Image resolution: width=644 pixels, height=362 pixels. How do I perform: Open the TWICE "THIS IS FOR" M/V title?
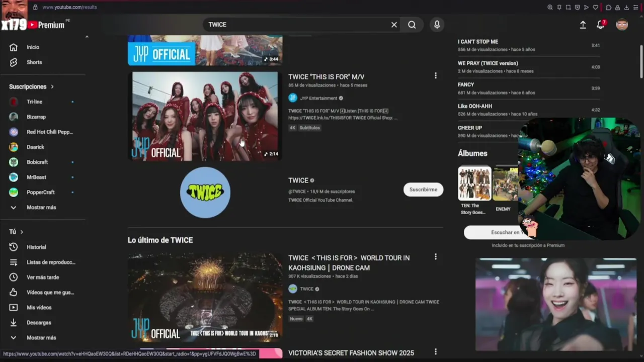(326, 77)
